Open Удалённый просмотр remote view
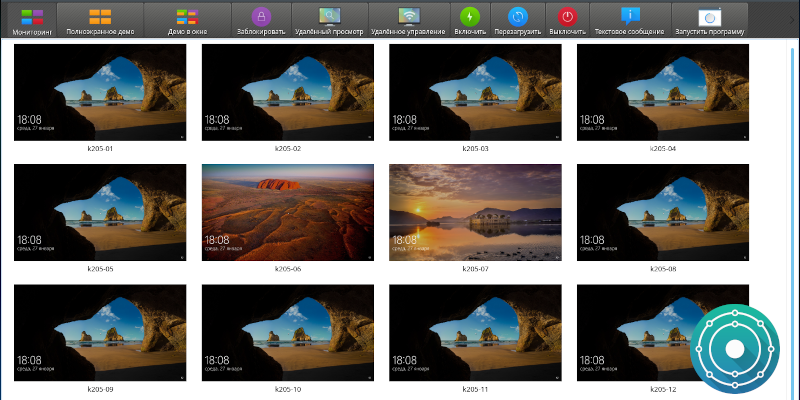800x400 pixels. tap(329, 20)
